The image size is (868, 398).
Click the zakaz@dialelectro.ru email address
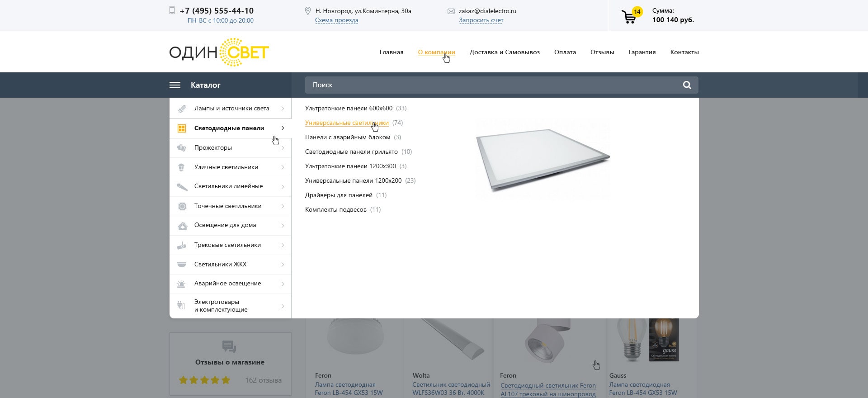tap(487, 11)
